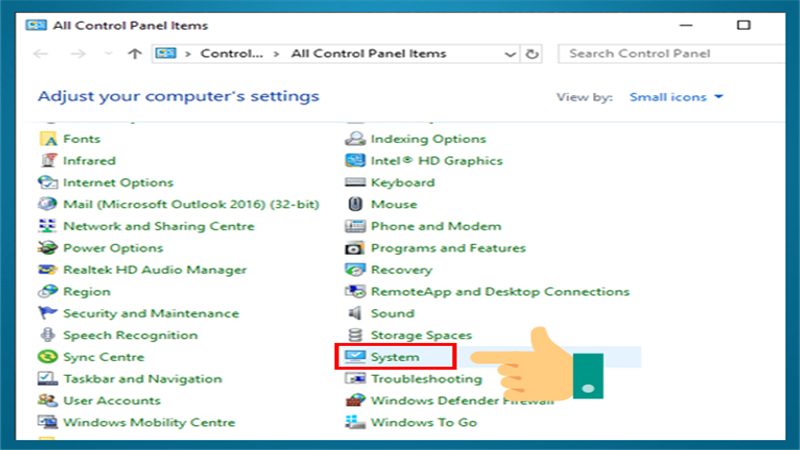Click the Storage Spaces icon
The height and width of the screenshot is (450, 800).
(x=355, y=335)
